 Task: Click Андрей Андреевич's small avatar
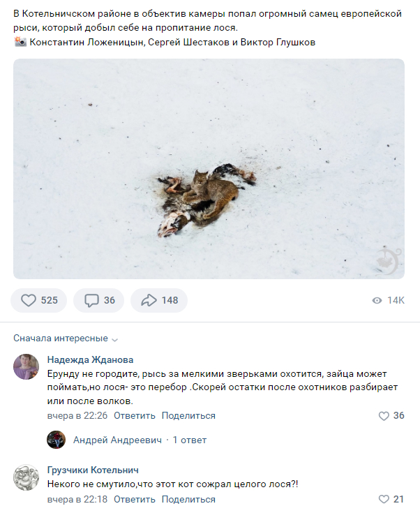tap(56, 440)
